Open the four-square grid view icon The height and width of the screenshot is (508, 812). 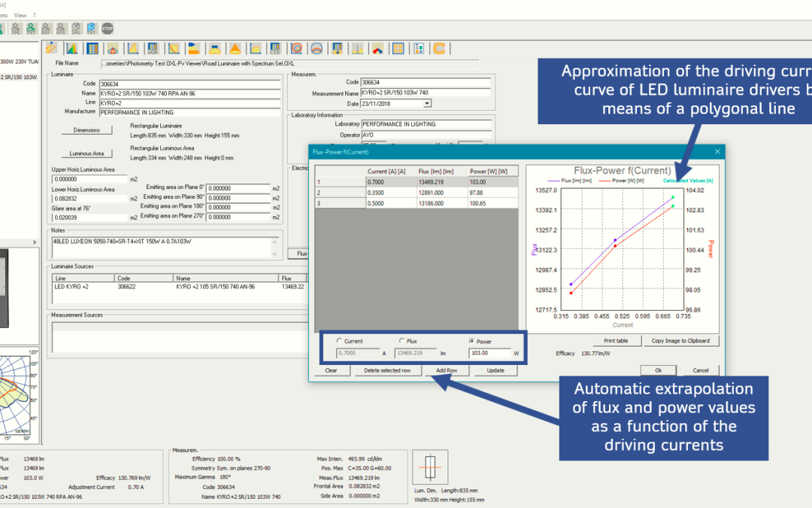click(x=398, y=49)
